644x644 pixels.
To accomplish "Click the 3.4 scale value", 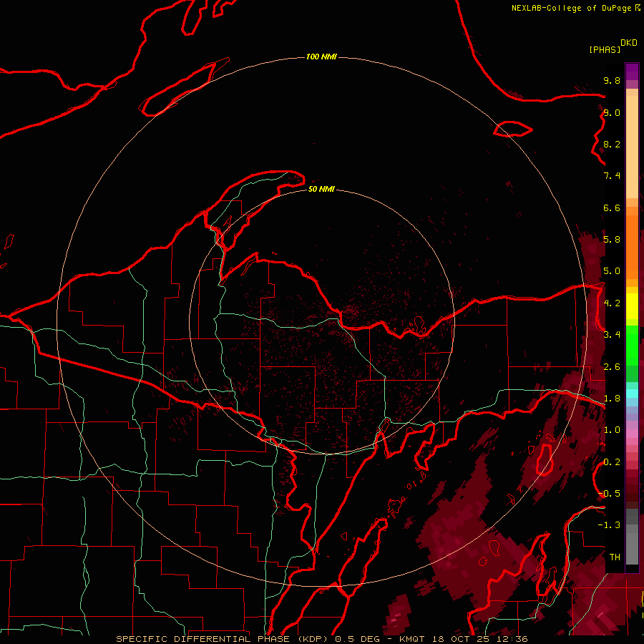I will (x=612, y=335).
